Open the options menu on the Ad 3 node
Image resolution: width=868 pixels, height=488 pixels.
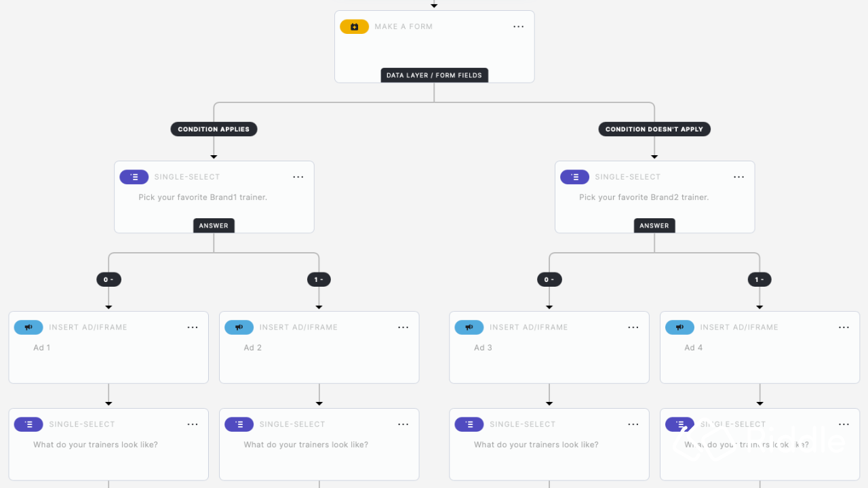point(633,327)
